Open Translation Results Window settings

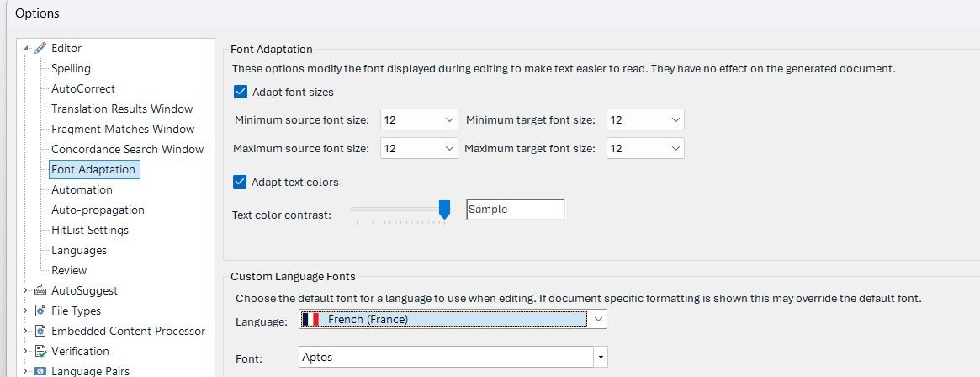[x=122, y=109]
